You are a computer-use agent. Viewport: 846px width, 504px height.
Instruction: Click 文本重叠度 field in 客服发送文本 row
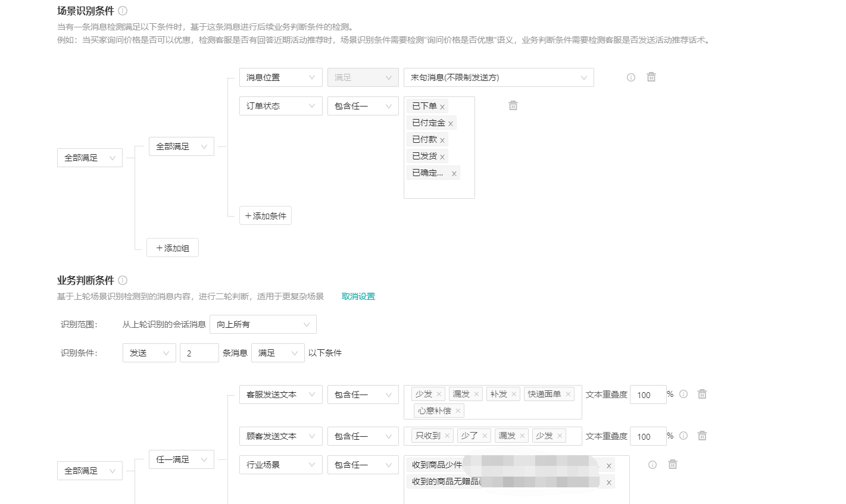[648, 395]
